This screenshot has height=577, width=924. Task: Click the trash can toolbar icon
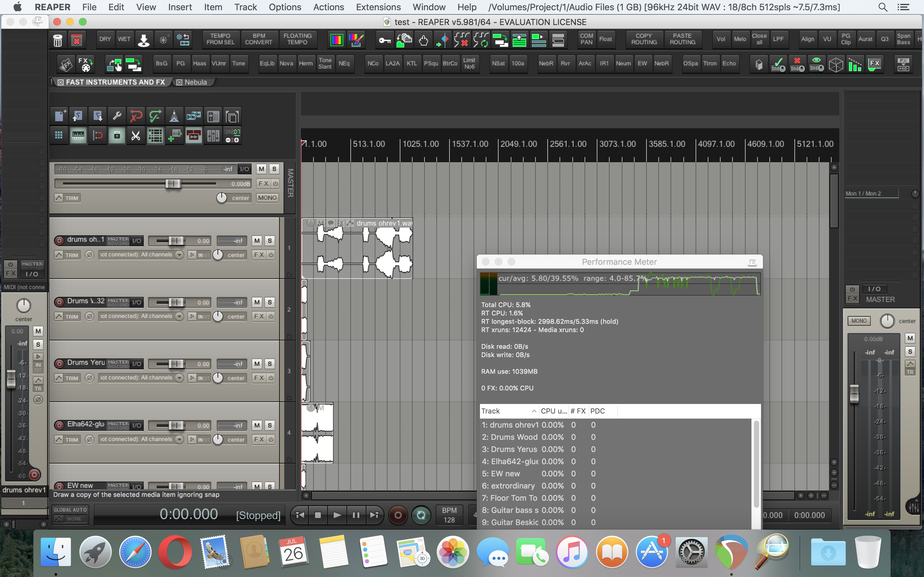coord(58,40)
